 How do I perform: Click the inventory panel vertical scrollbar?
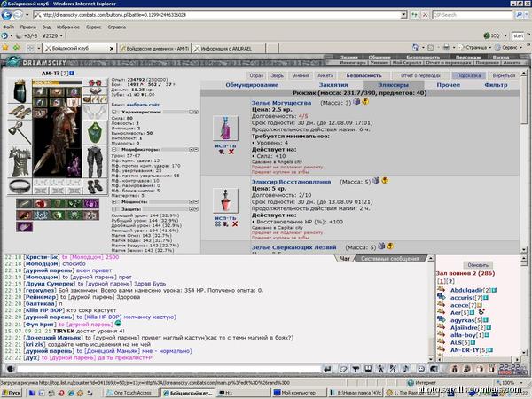(x=523, y=161)
